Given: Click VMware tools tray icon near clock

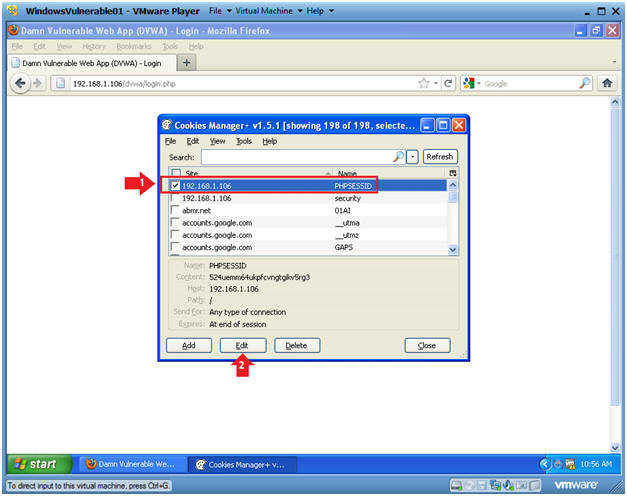Looking at the screenshot, I should click(570, 464).
